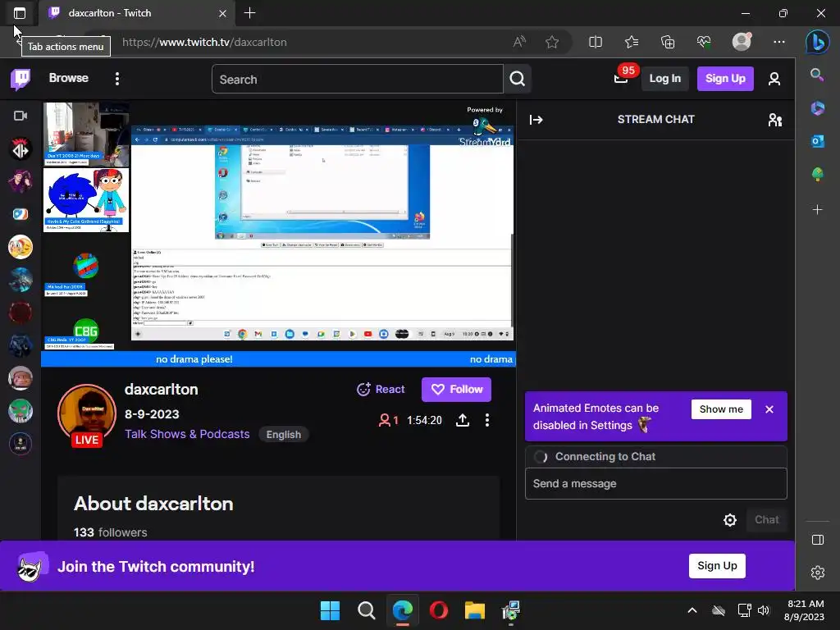840x630 pixels.
Task: Click daxcarlton's live profile avatar
Action: click(x=87, y=414)
